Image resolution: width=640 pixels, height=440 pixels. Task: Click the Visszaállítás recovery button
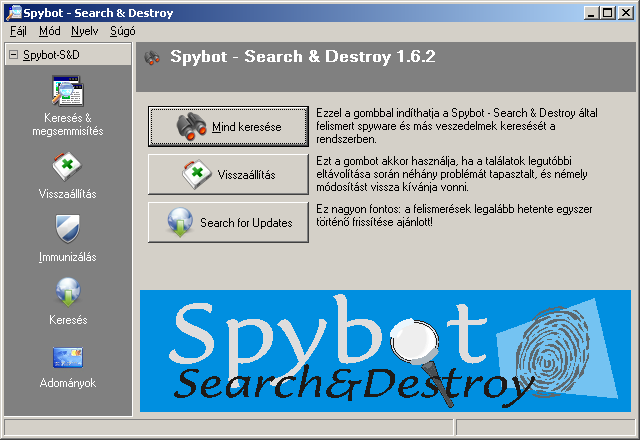click(228, 174)
